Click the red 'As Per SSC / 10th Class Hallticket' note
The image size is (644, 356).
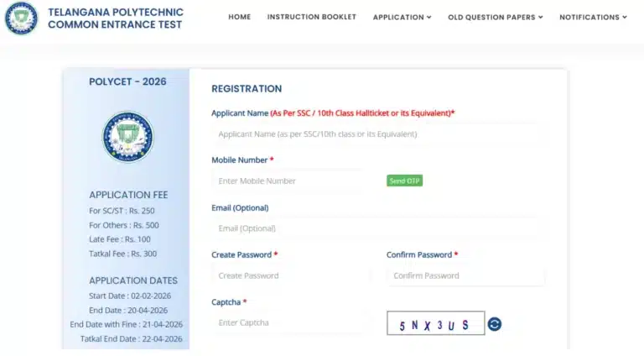361,113
